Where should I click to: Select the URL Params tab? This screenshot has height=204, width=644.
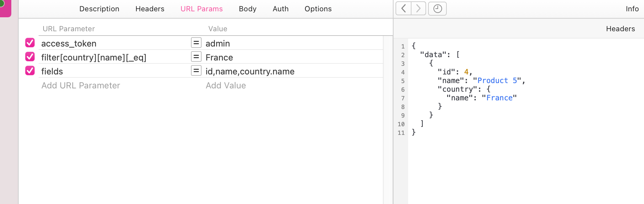[202, 9]
